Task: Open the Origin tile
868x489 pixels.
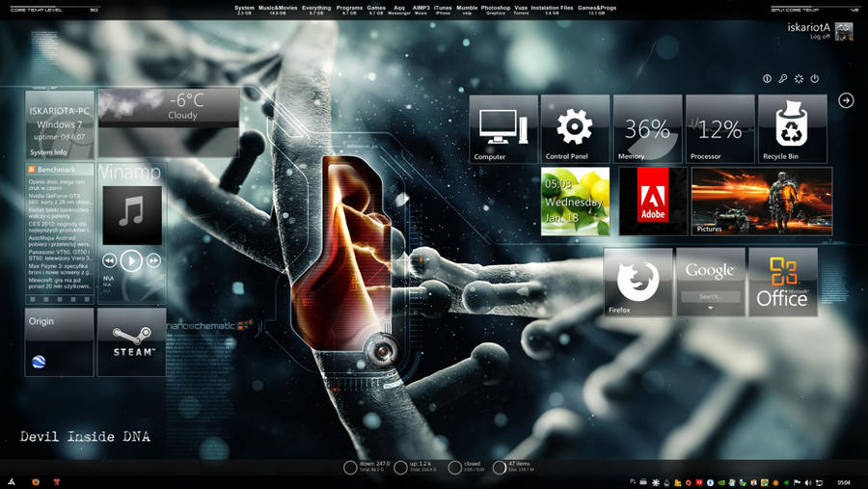Action: [59, 342]
